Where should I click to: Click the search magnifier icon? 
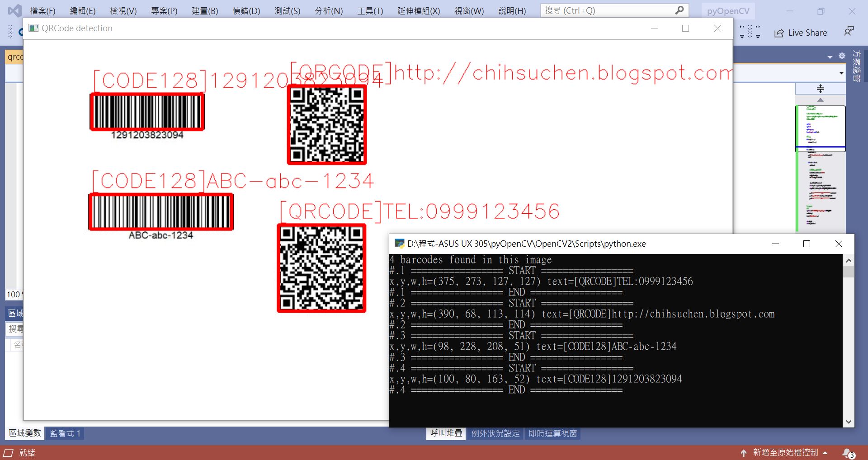(x=679, y=10)
